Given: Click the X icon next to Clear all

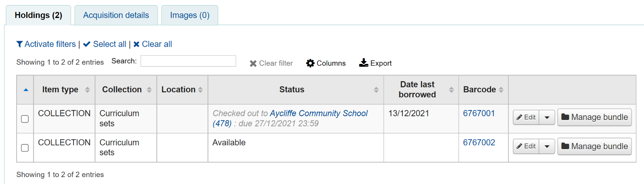Looking at the screenshot, I should click(136, 44).
